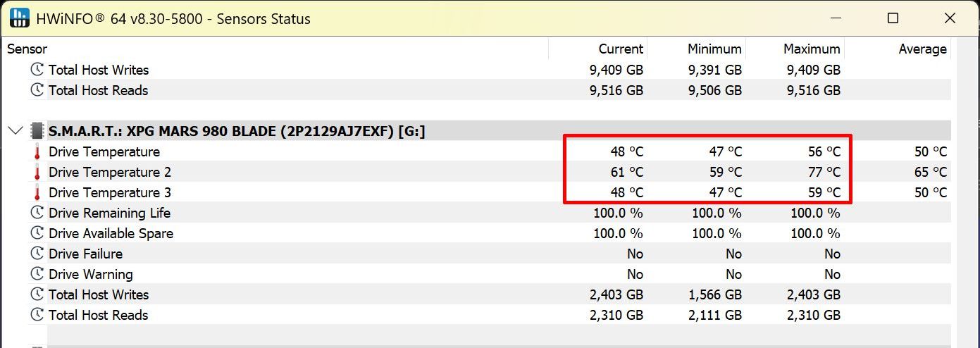Click the thermometer icon beside Drive Temperature 3

point(37,192)
